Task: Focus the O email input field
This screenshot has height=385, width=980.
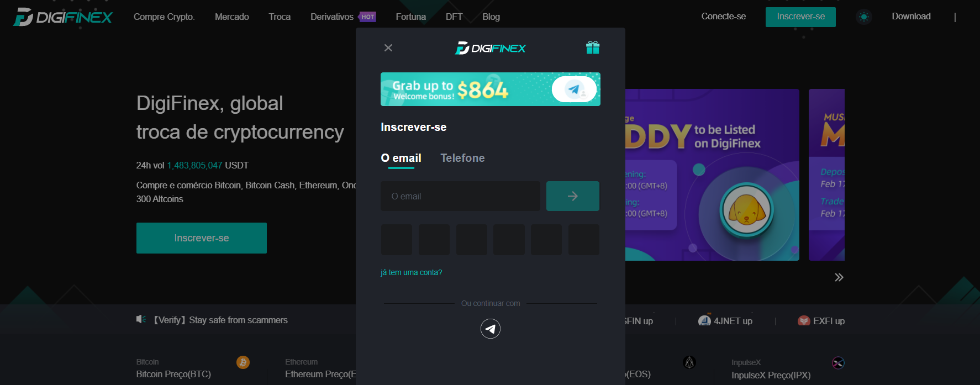Action: (x=460, y=196)
